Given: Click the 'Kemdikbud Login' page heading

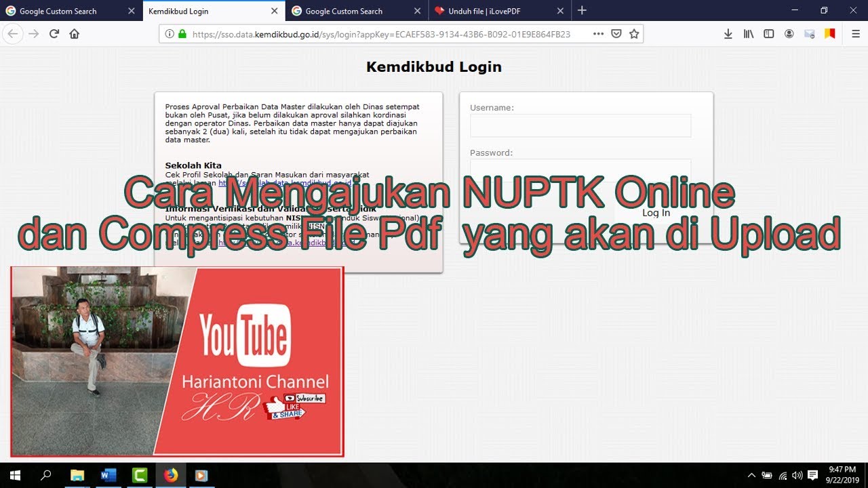Looking at the screenshot, I should (434, 66).
